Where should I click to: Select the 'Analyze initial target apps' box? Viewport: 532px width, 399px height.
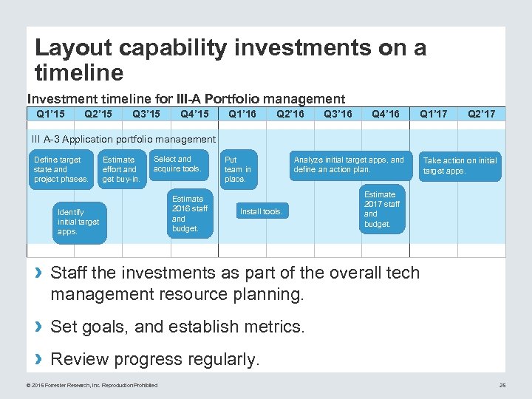click(x=349, y=165)
